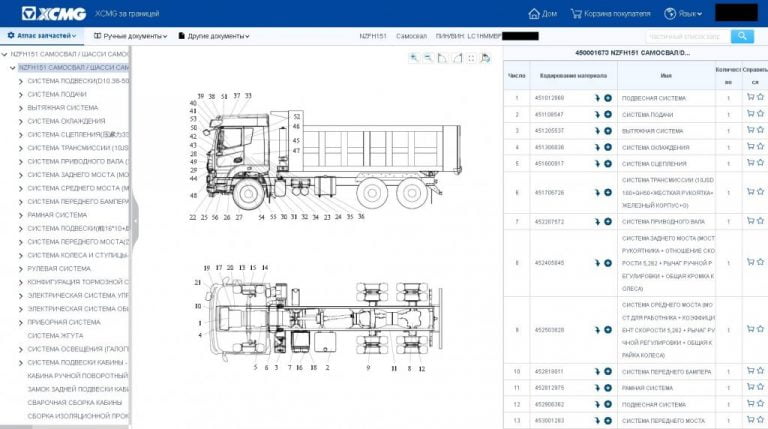Add РАМНАЯ СИСТЕМА row 11 to cart
The height and width of the screenshot is (429, 768).
pos(750,387)
